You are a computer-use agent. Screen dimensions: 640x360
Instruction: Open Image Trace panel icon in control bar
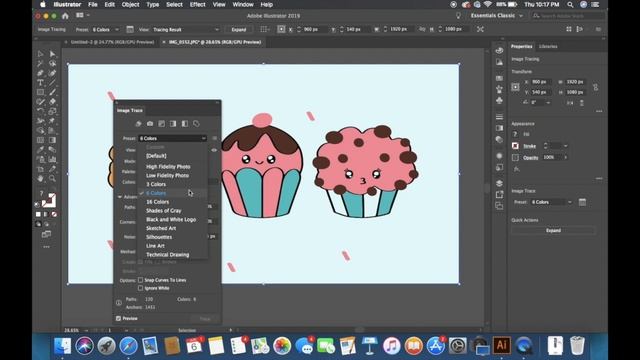130,29
